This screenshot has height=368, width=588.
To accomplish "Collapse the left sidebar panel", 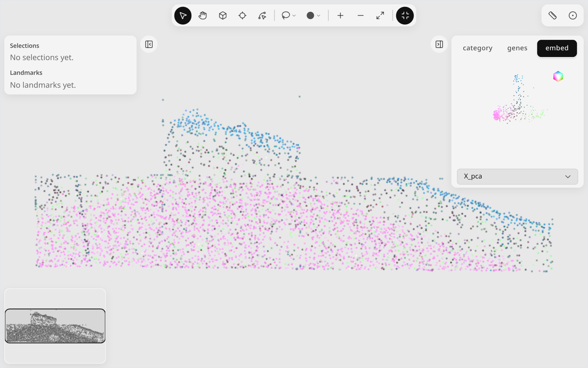I will 149,44.
